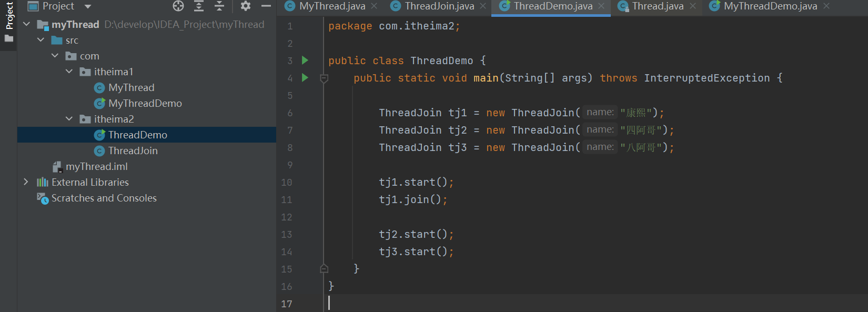
Task: Click the itheima2 package folder icon
Action: tap(85, 119)
